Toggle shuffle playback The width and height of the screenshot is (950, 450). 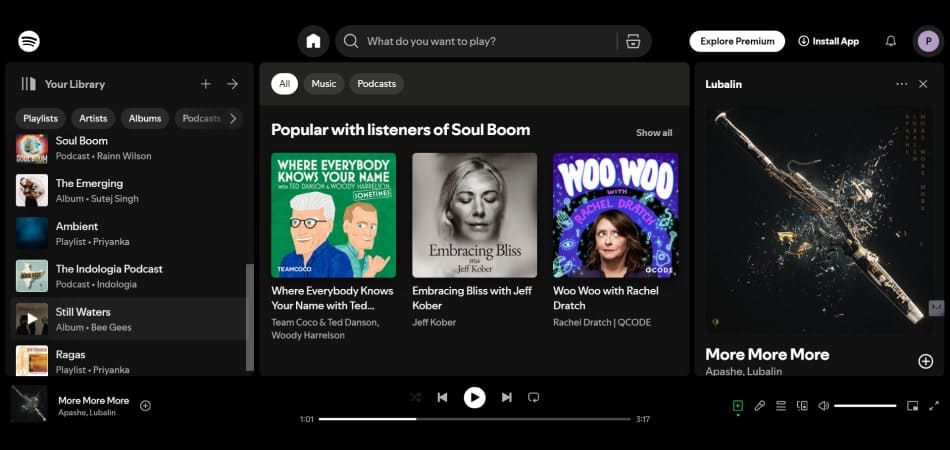click(x=415, y=398)
